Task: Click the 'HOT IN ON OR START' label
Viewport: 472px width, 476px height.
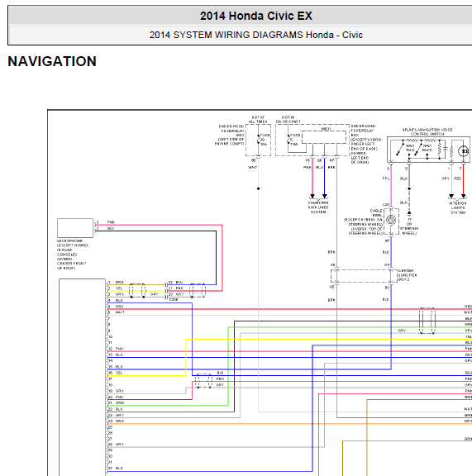Action: point(288,120)
